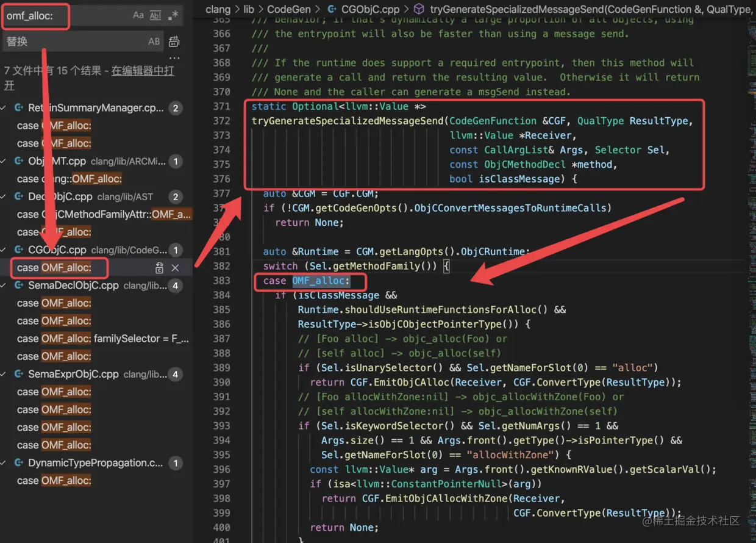Open the 'CGObjC.cpp' breadcrumb segment
The height and width of the screenshot is (543, 756).
tap(371, 9)
